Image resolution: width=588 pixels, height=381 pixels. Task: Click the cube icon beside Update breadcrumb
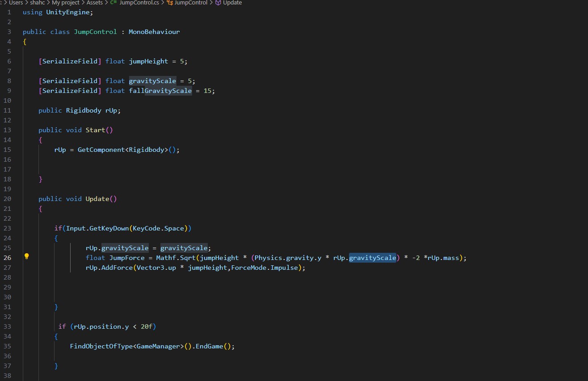pos(218,3)
